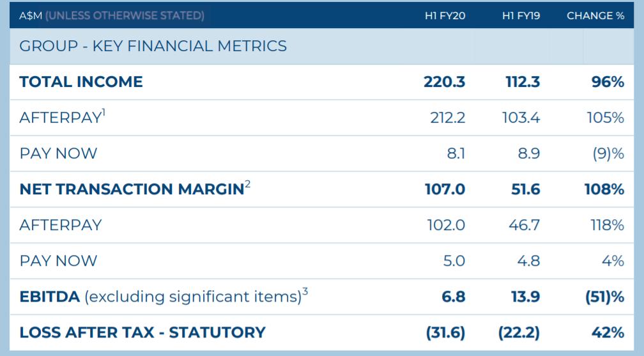644x356 pixels.
Task: Click the H1 FY20 column header
Action: [x=445, y=15]
